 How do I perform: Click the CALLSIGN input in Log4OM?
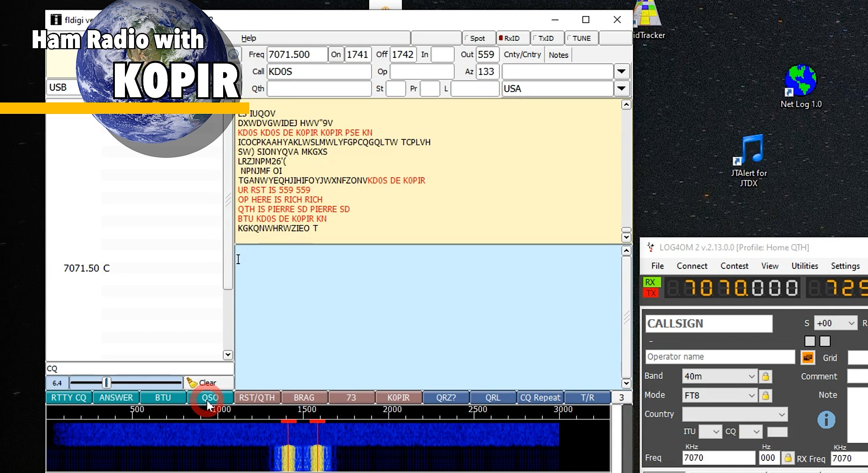click(x=709, y=324)
